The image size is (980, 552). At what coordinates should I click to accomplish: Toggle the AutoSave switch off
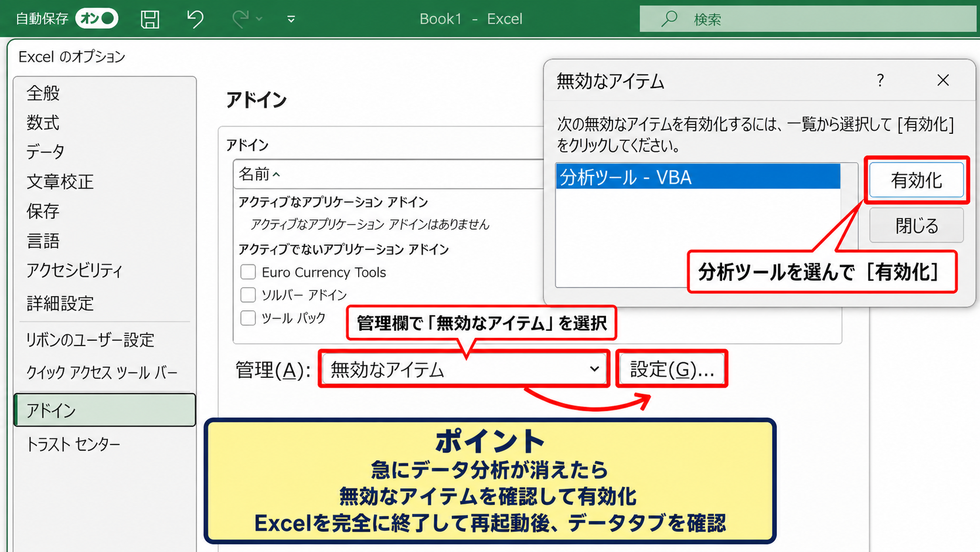(x=97, y=19)
